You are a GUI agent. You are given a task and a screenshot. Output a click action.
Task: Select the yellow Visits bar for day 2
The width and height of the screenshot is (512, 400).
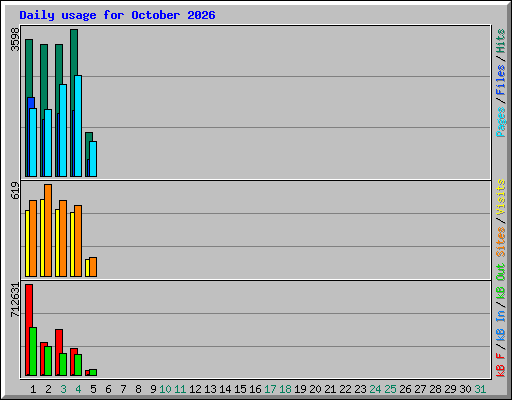42,238
